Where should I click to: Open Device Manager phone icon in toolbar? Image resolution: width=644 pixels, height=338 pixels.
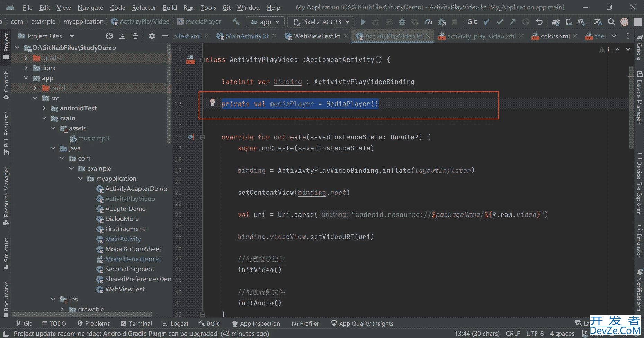tap(569, 22)
